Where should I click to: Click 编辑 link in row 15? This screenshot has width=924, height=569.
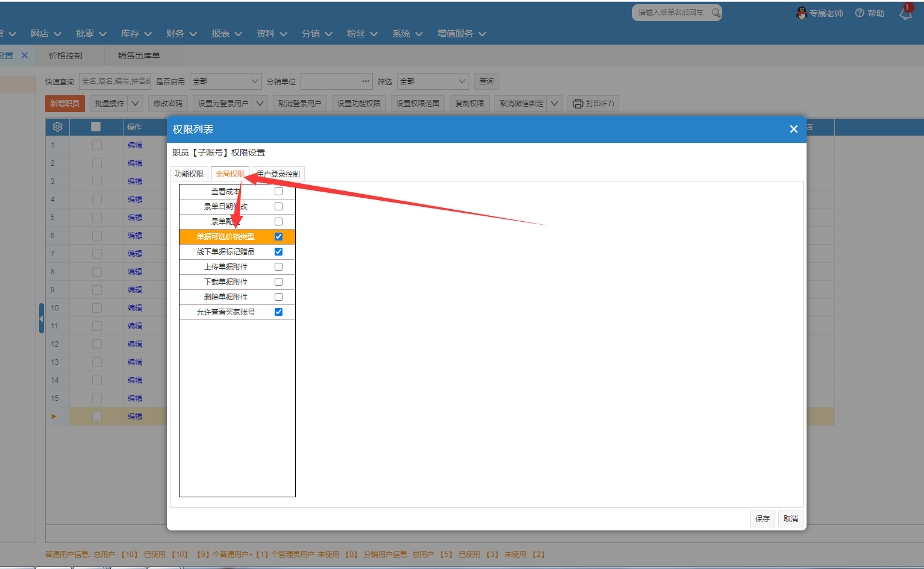point(135,398)
